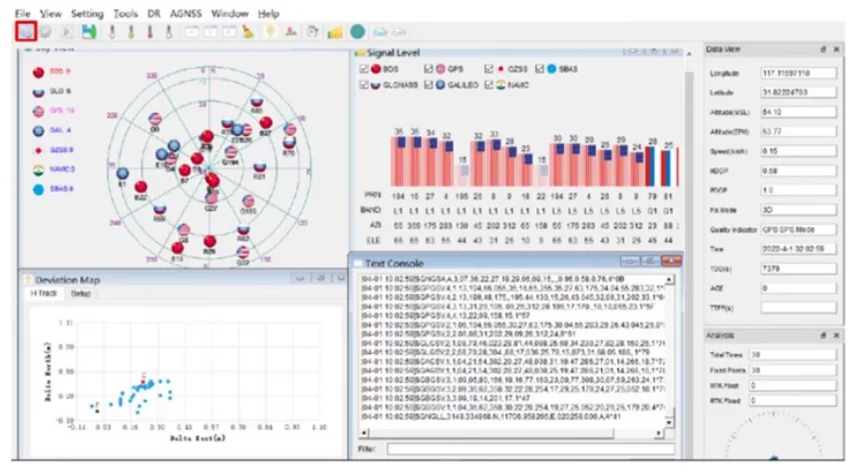Click the broom clear icon in toolbar
The width and height of the screenshot is (859, 472).
[249, 32]
